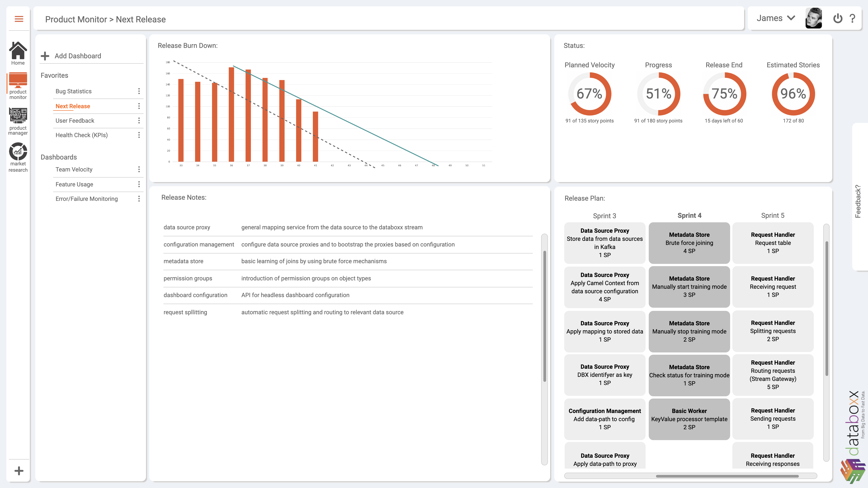This screenshot has height=488, width=868.
Task: Open the Health Check (KPIs) dashboard
Action: [82, 135]
